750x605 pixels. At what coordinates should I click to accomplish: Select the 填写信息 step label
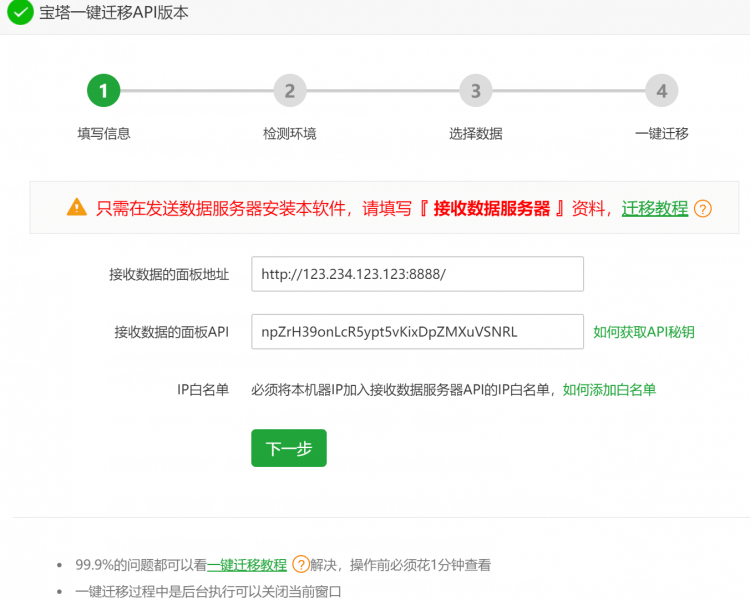click(x=104, y=133)
